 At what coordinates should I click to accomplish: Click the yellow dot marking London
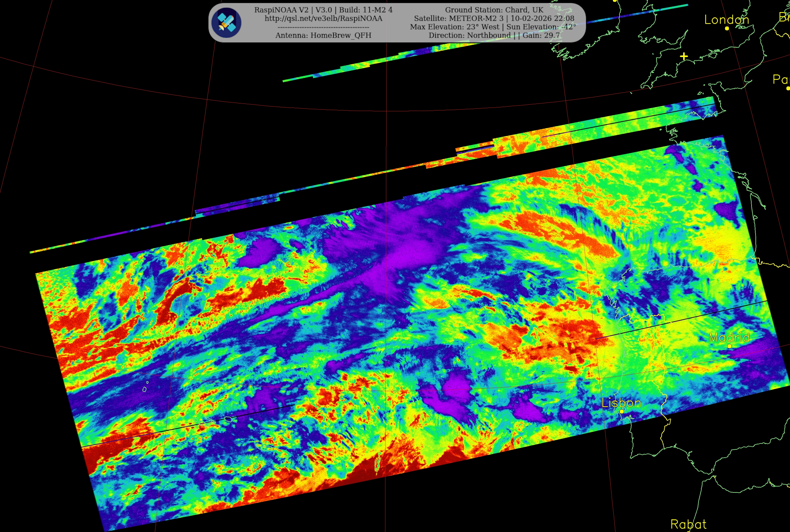tap(727, 29)
